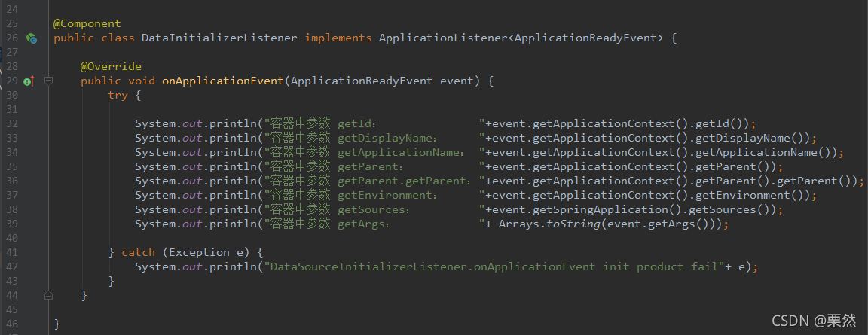
Task: Click the DataInitializerListener class name
Action: (220, 38)
